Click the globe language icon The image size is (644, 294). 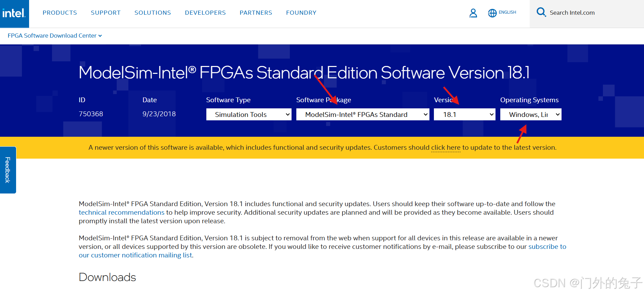(x=492, y=13)
